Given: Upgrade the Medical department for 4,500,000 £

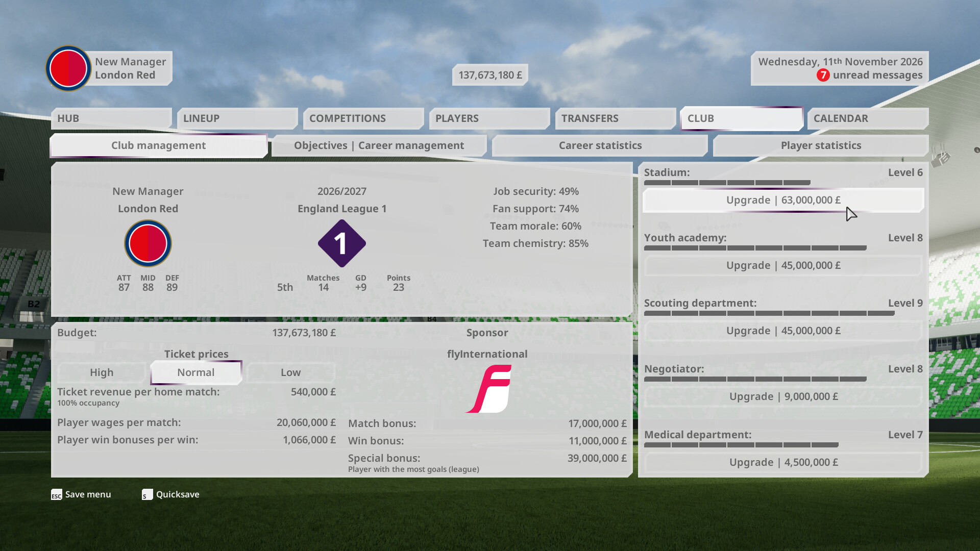Looking at the screenshot, I should pos(783,462).
